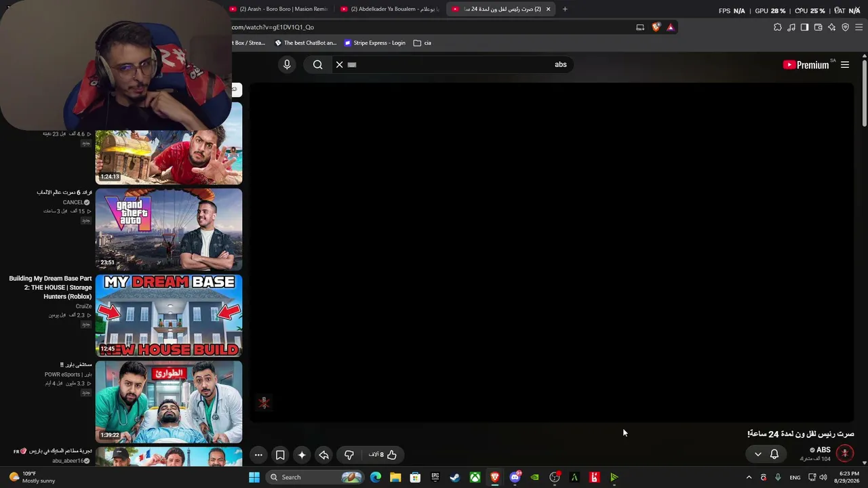The height and width of the screenshot is (488, 868).
Task: Open the ABS channel avatar
Action: 845,453
